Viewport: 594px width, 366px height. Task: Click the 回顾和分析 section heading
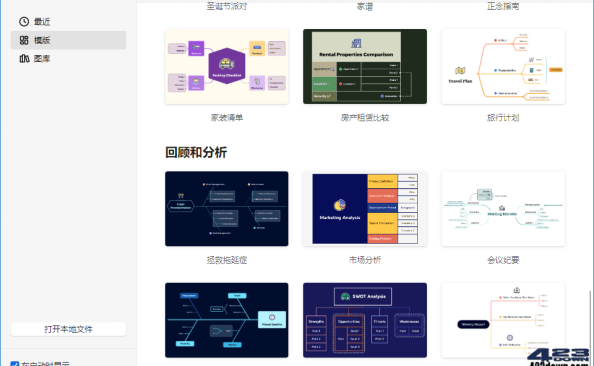196,152
